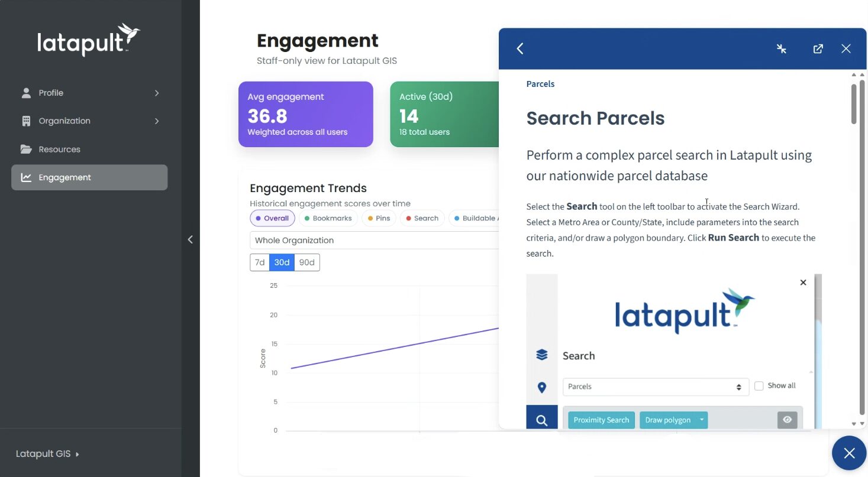Open help article in new window icon
The image size is (868, 477).
click(818, 48)
